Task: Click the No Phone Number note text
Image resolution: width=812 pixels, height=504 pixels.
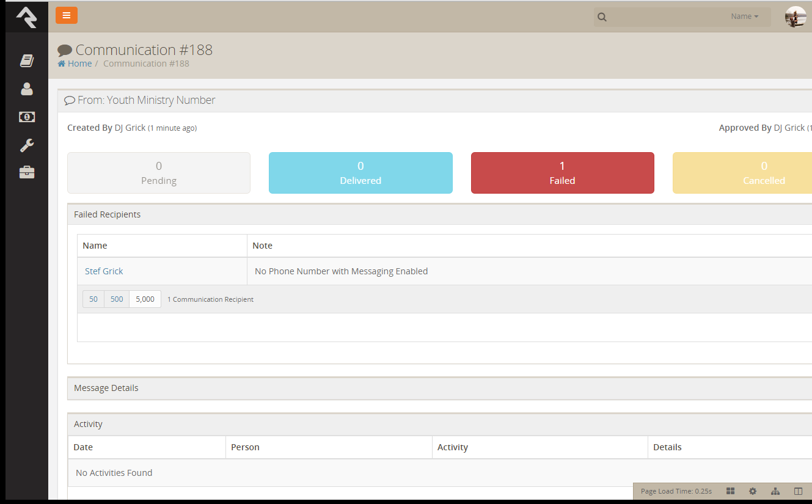Action: coord(341,271)
